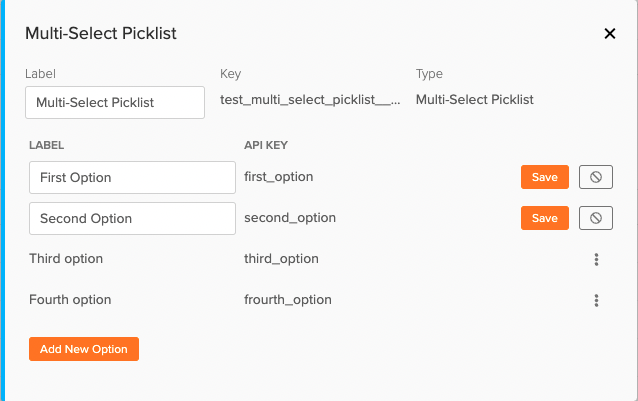
Task: Select the Fourth option label text
Action: pos(70,300)
